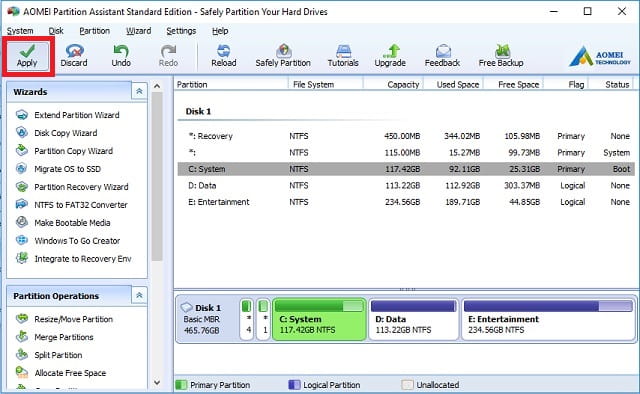
Task: Send Feedback via the toolbar
Action: click(442, 56)
